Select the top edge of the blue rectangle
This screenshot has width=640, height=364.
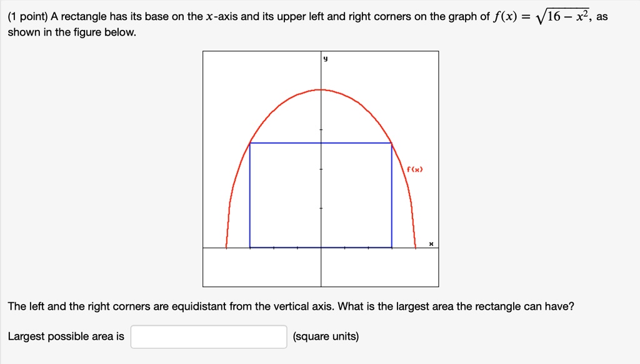click(320, 142)
